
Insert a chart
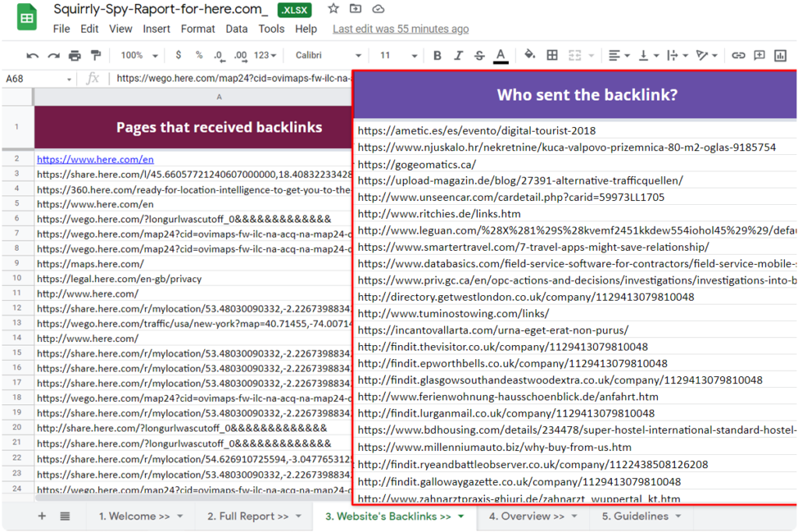(x=780, y=55)
